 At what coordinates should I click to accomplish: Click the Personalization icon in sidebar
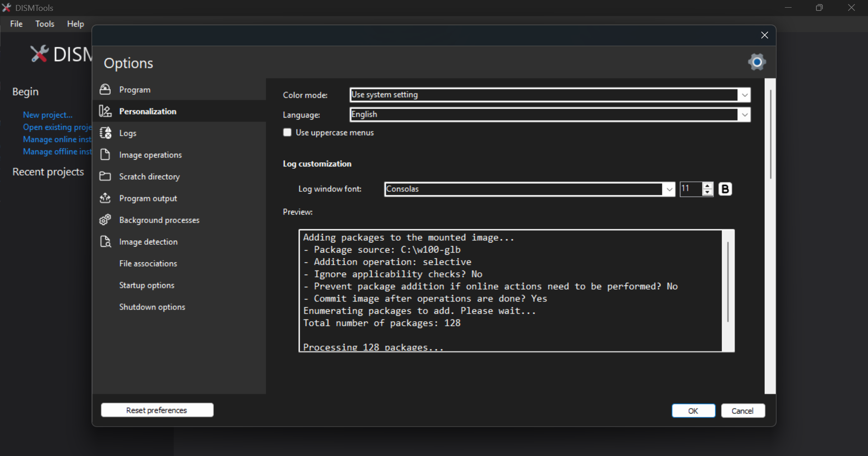tap(105, 111)
